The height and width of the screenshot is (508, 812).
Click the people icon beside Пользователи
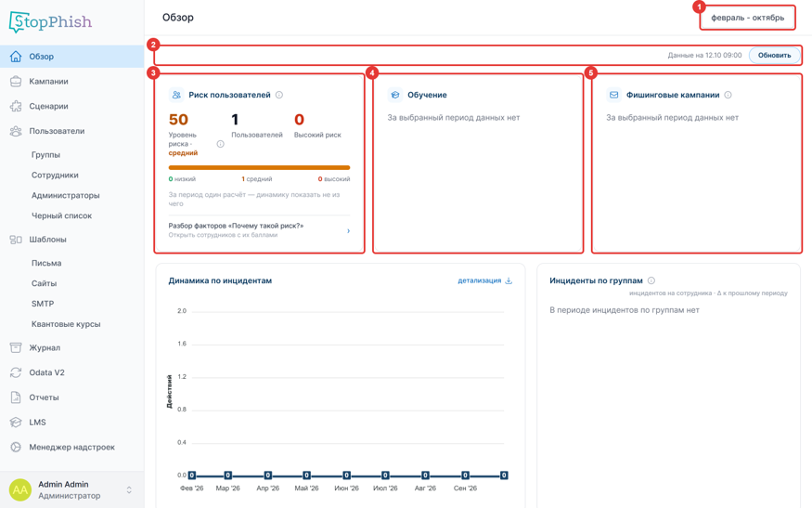pos(16,131)
